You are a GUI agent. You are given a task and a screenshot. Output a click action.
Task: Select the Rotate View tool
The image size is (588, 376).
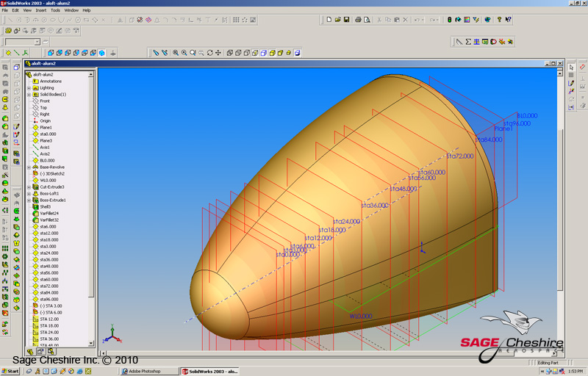pyautogui.click(x=209, y=53)
